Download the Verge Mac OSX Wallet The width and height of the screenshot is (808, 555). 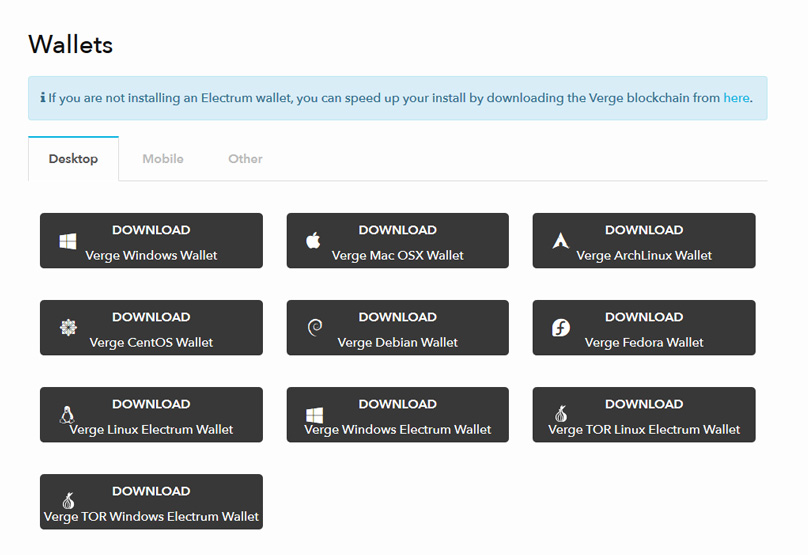pos(398,241)
